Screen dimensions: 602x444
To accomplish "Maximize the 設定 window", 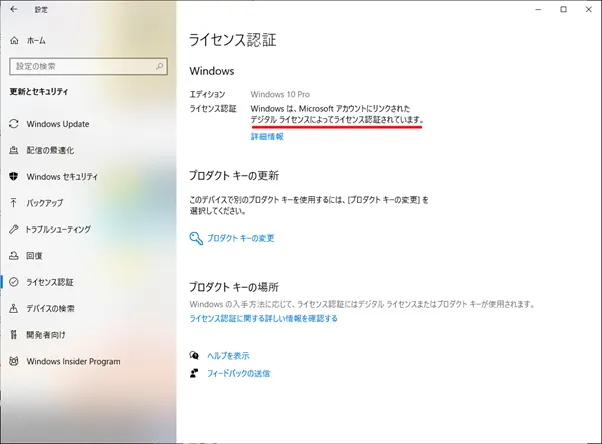I will (x=563, y=9).
